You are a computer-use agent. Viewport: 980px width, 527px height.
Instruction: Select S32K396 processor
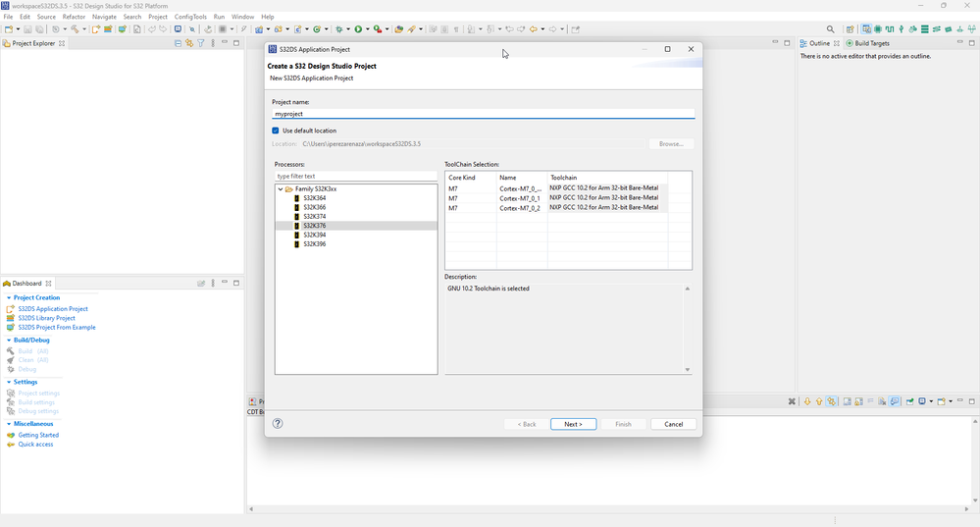314,243
